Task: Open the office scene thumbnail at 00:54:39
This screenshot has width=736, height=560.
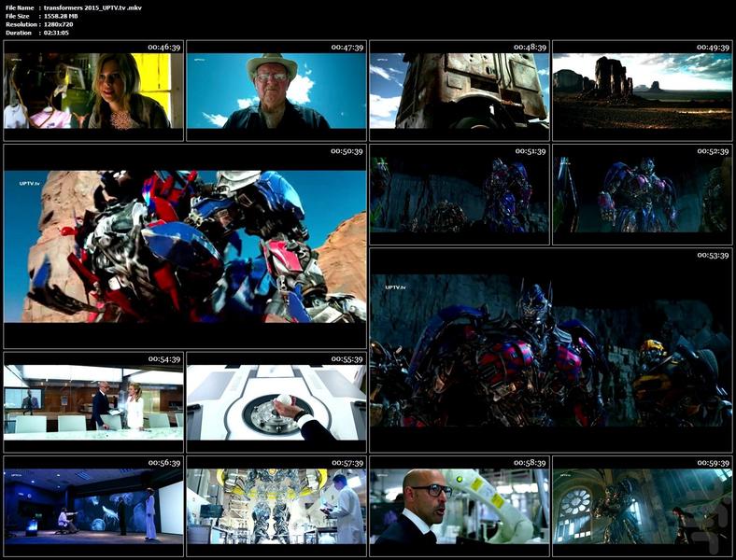Action: click(x=93, y=402)
